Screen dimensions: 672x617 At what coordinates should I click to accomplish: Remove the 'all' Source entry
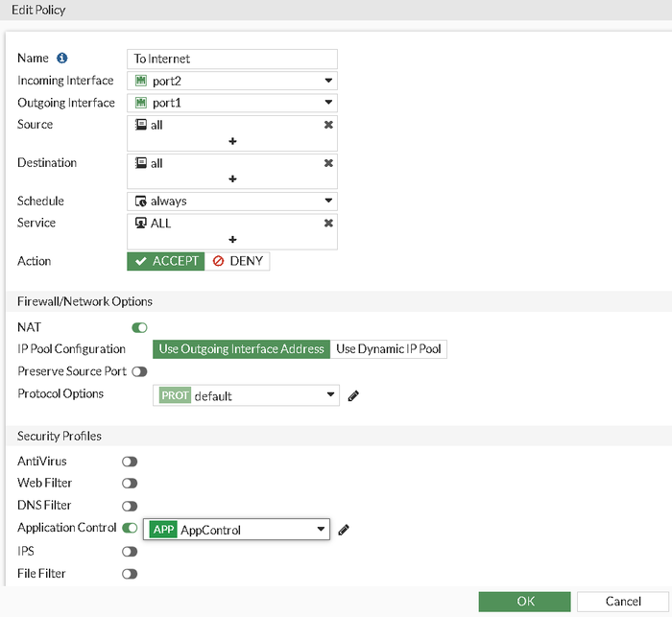point(328,125)
